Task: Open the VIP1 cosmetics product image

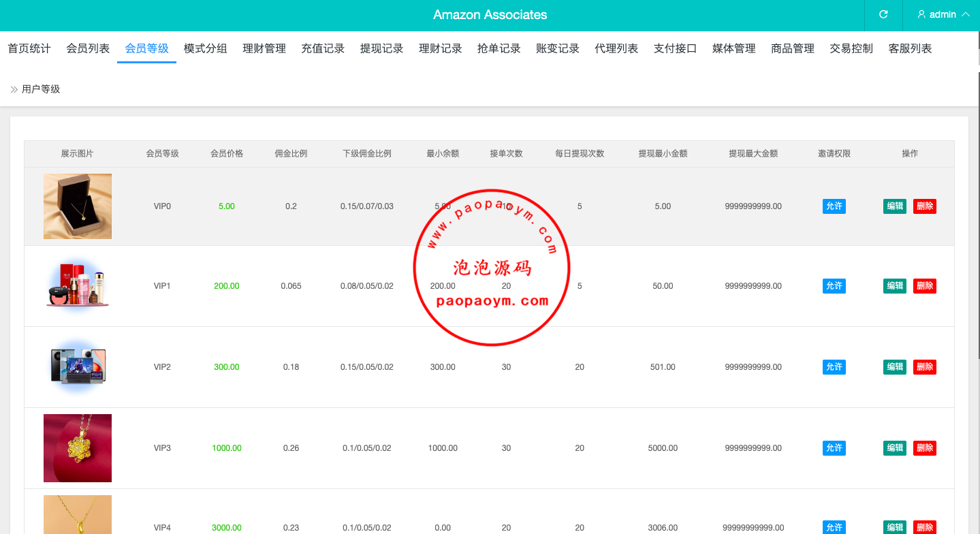Action: (x=78, y=286)
